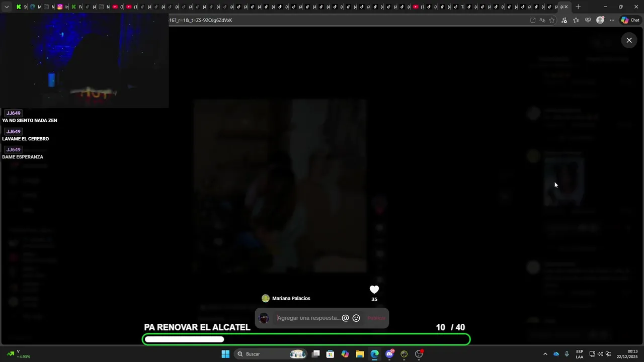Open Edge settings and more menu
The width and height of the screenshot is (644, 362).
point(612,20)
